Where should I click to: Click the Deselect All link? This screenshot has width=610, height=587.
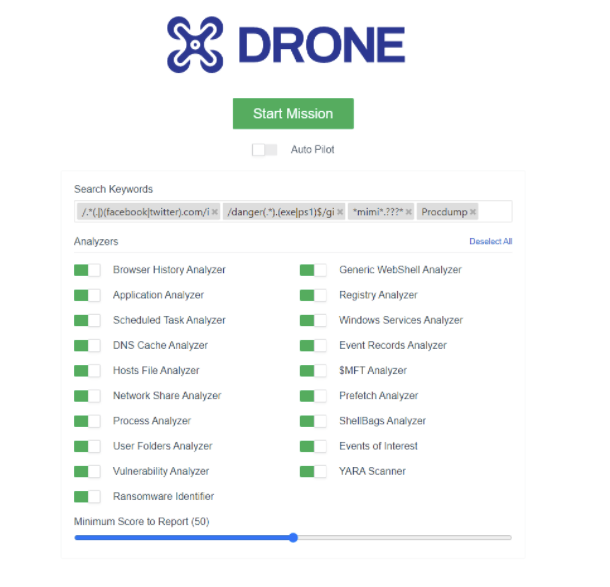coord(491,242)
